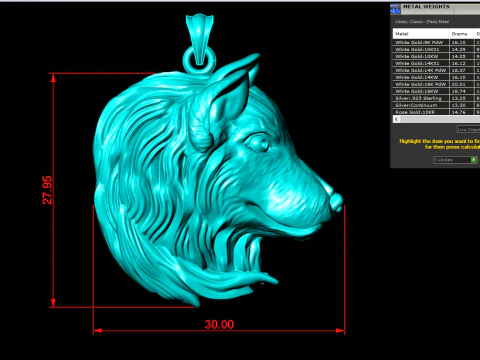Select the Silver:.925 Sterling row

pos(436,98)
